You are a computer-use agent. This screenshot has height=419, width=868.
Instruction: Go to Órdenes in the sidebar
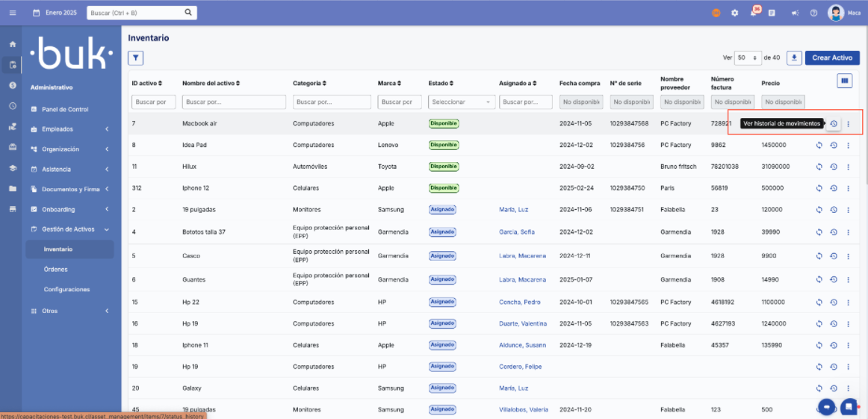[x=55, y=270]
